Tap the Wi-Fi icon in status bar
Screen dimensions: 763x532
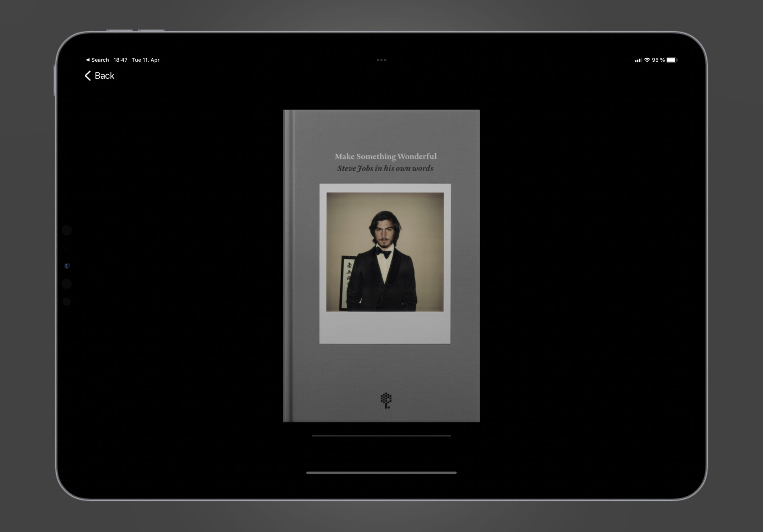click(647, 60)
